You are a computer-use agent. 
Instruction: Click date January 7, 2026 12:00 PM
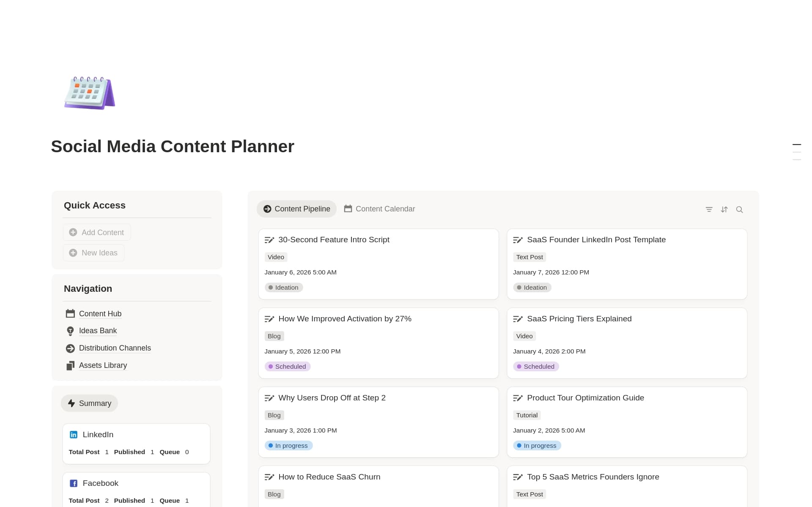(x=551, y=272)
